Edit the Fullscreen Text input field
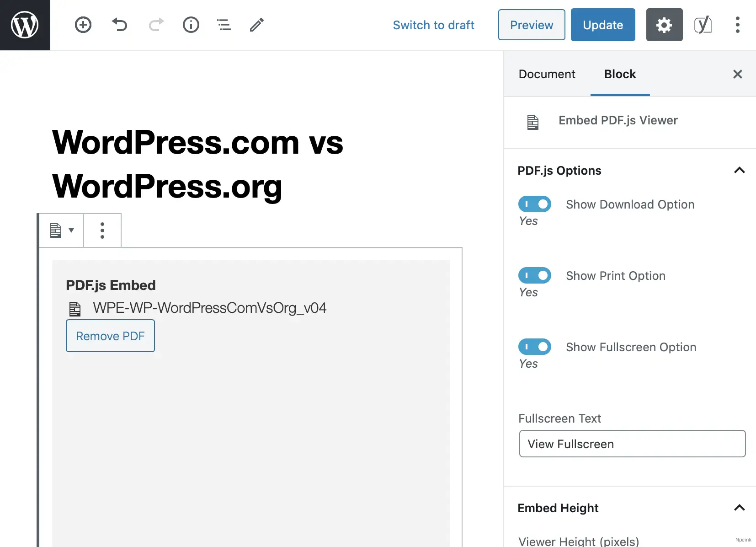Viewport: 756px width, 547px height. [x=632, y=444]
